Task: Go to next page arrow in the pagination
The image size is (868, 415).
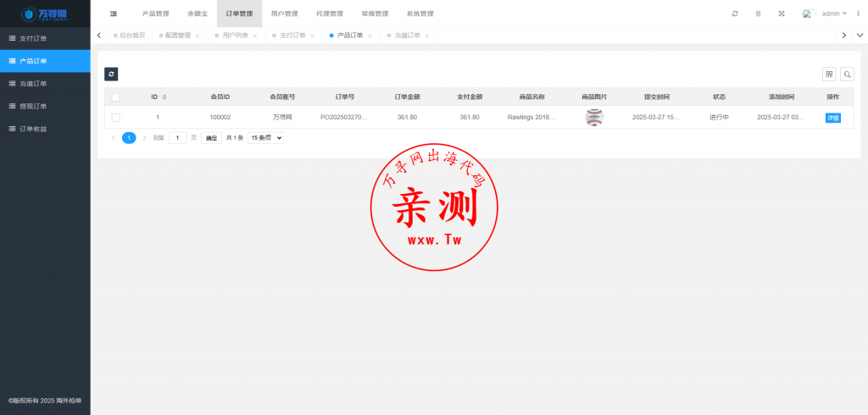Action: coord(144,138)
